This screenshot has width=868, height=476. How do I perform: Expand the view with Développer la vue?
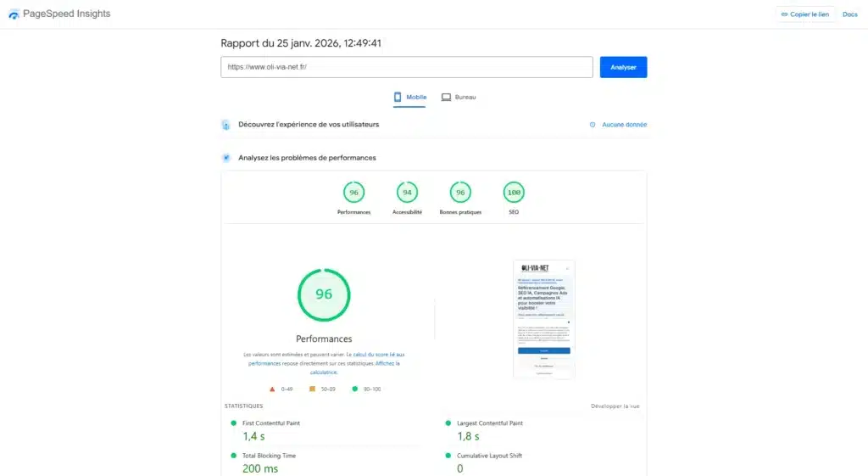click(615, 406)
